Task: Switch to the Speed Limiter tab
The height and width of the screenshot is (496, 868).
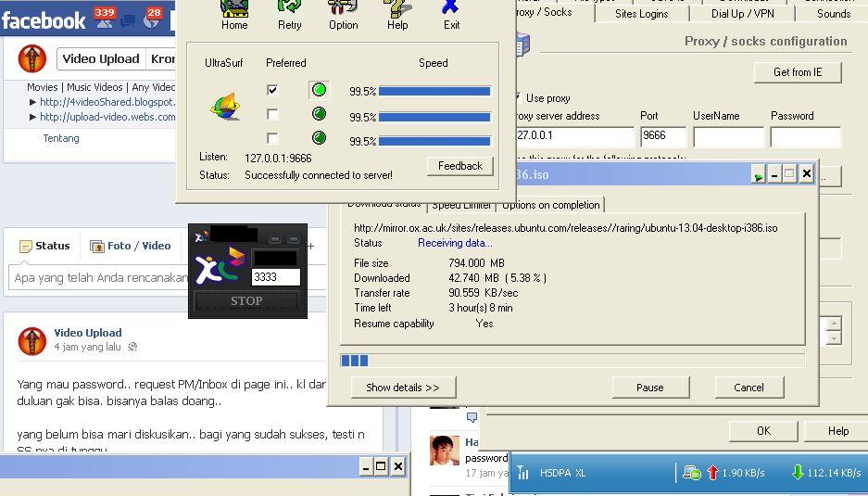Action: [461, 205]
